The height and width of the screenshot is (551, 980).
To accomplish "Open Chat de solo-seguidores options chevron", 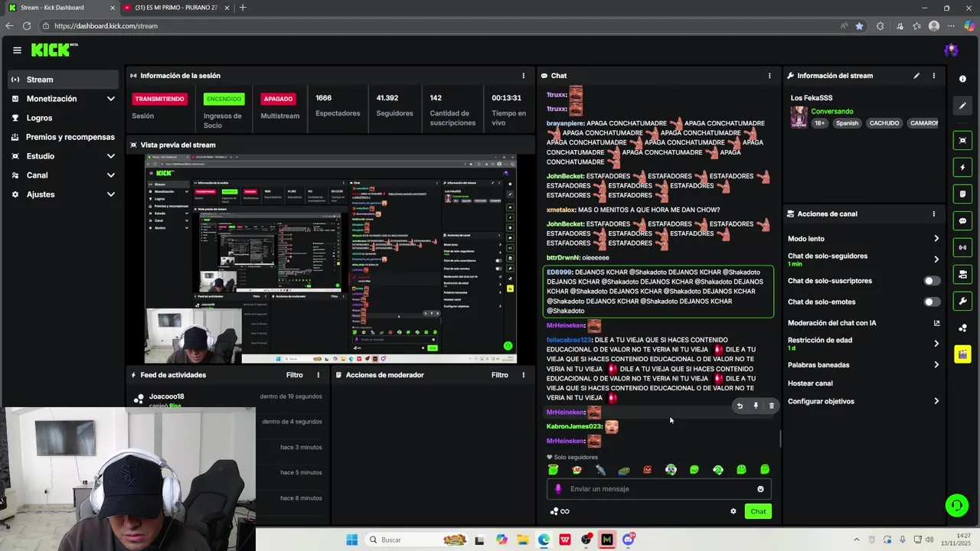I will 936,259.
